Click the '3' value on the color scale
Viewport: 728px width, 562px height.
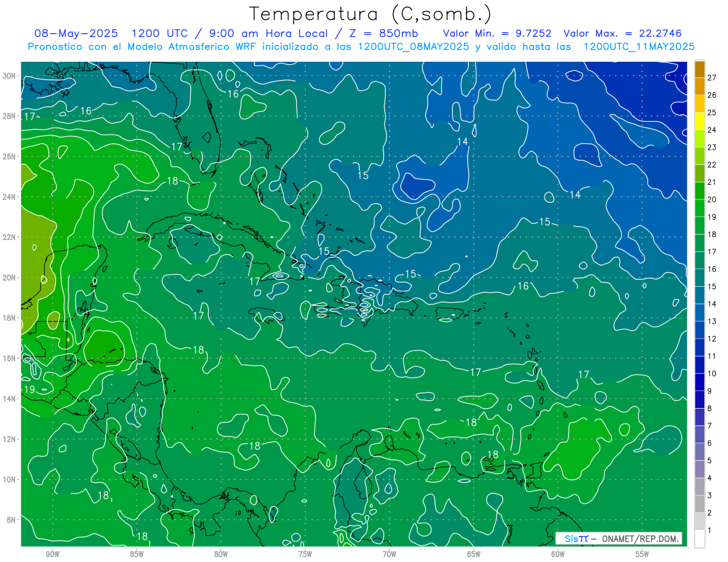(x=710, y=496)
